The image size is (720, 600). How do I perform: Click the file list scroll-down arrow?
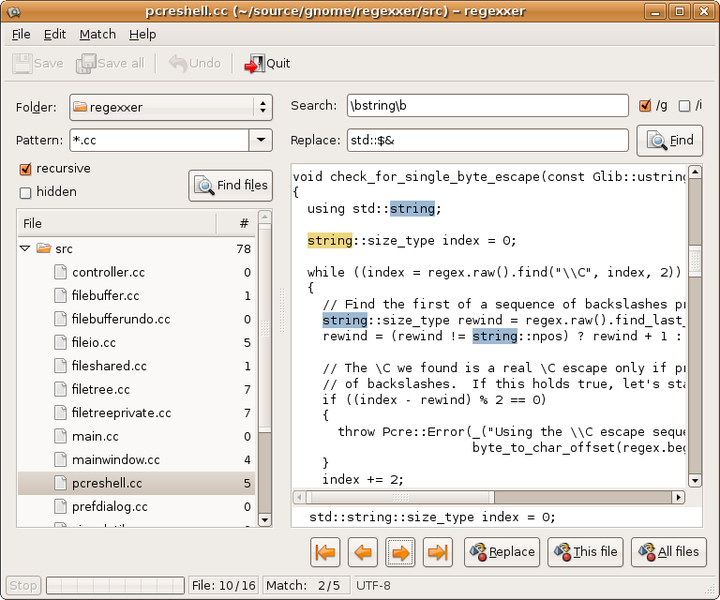[x=265, y=520]
